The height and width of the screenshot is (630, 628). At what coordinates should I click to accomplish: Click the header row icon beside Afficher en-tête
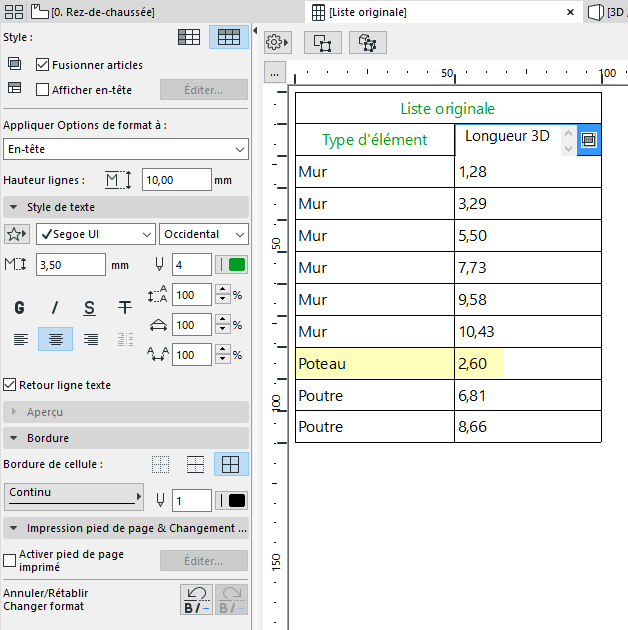pyautogui.click(x=15, y=88)
